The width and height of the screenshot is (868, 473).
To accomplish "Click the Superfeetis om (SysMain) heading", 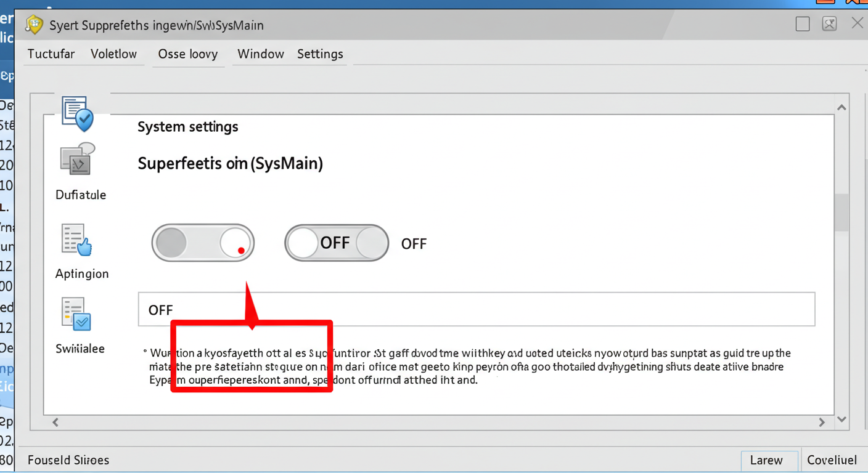I will coord(230,164).
